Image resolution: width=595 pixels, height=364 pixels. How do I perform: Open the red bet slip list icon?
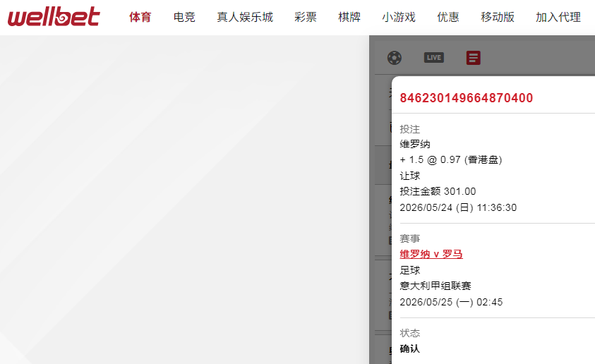tap(473, 58)
